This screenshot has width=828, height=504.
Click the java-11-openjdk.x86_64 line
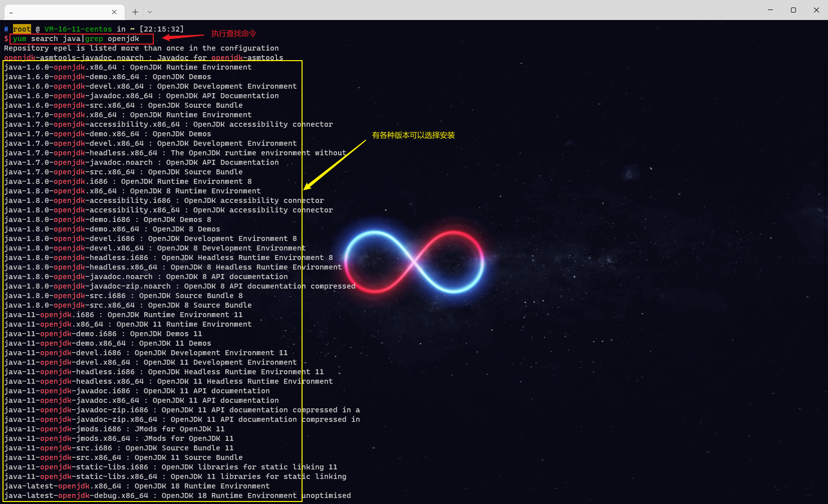[x=128, y=324]
